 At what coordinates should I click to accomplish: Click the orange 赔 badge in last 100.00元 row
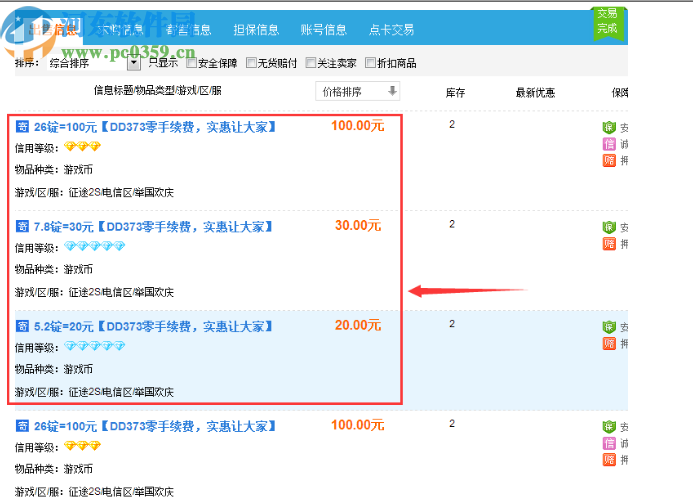(x=609, y=459)
